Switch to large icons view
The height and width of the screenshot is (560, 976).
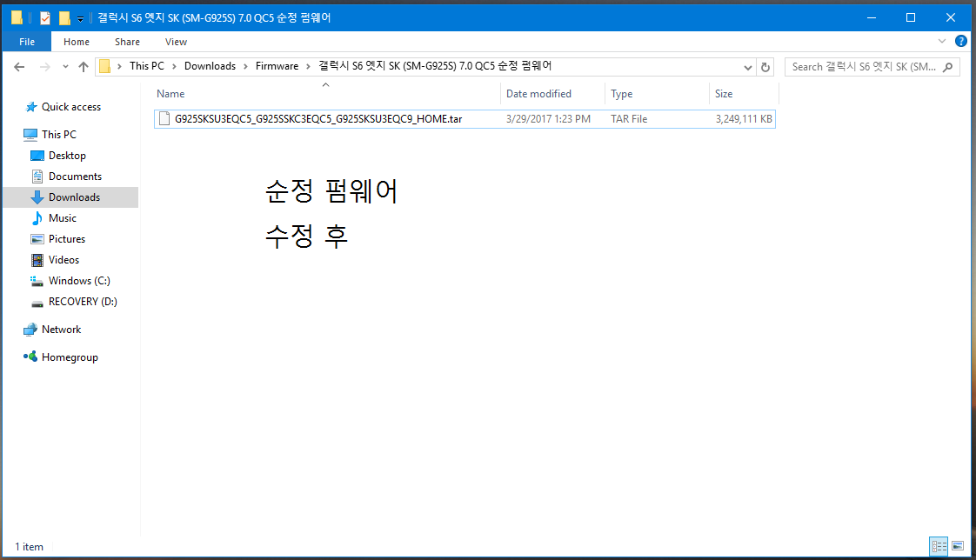pyautogui.click(x=958, y=546)
